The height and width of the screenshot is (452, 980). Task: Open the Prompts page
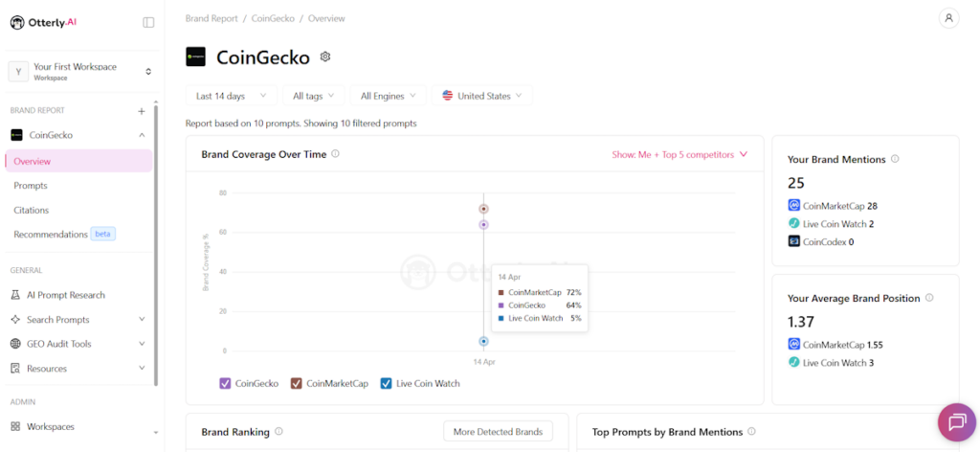(31, 186)
